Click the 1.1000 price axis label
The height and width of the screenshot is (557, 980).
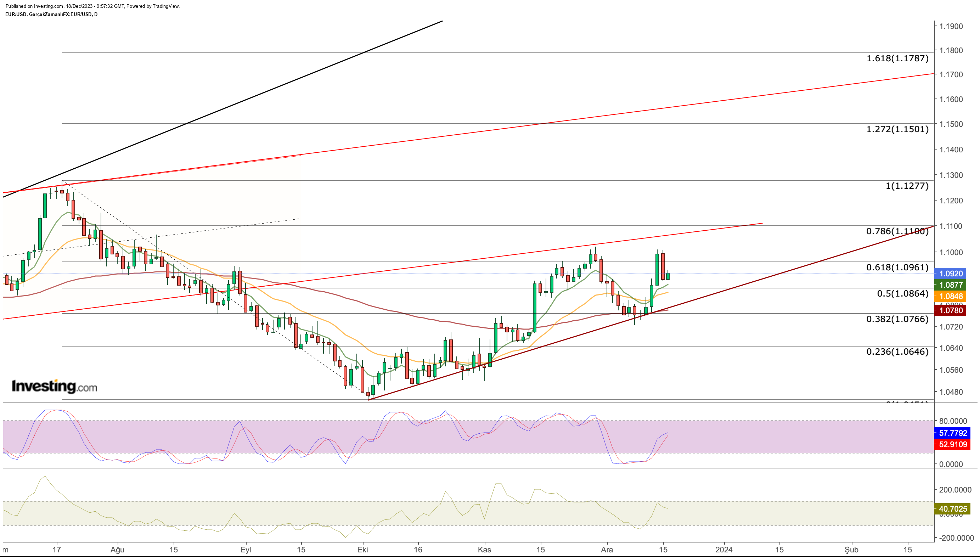point(951,253)
